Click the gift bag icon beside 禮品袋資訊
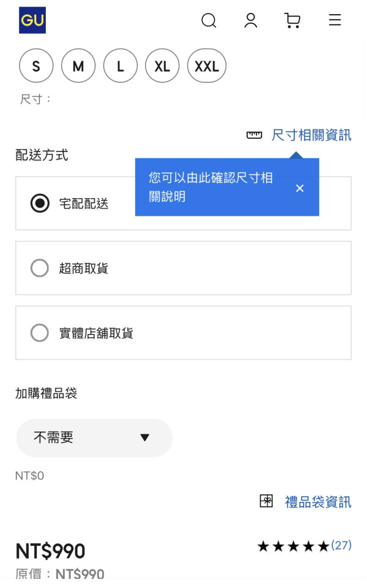Viewport: 367px width, 588px height. coord(266,501)
